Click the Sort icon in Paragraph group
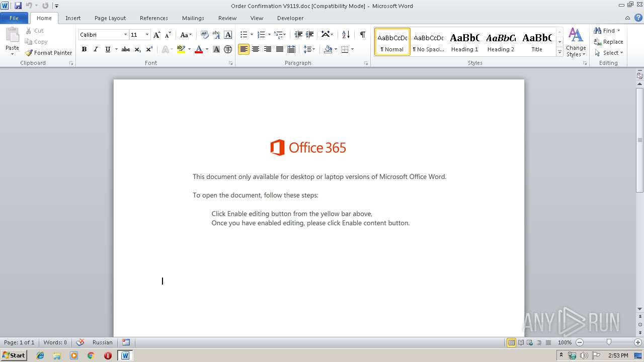Viewport: 644px width, 362px height. [346, 35]
